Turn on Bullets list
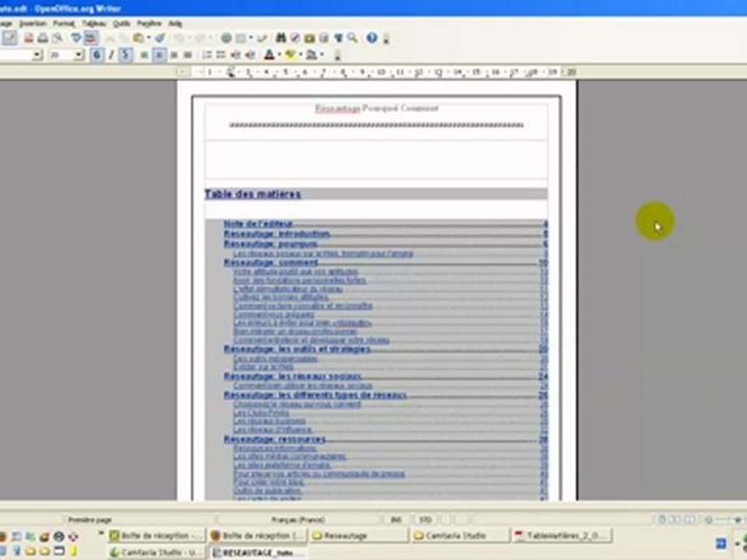 [x=221, y=55]
